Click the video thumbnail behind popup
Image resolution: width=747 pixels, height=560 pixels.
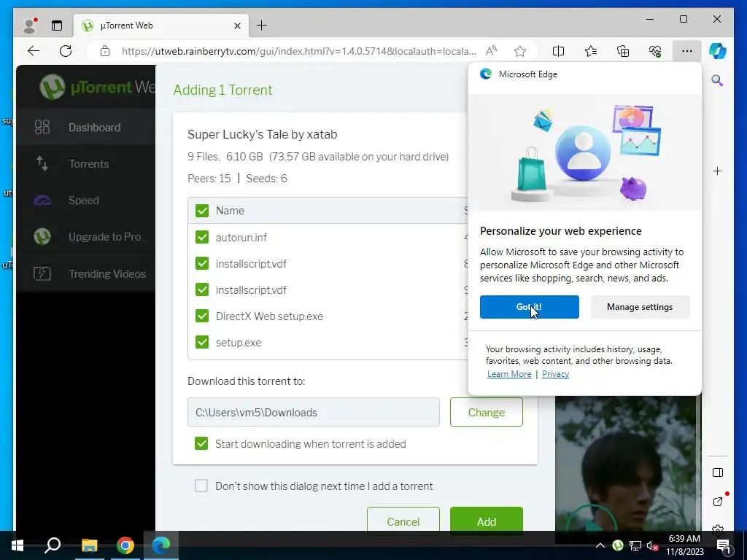click(x=625, y=463)
